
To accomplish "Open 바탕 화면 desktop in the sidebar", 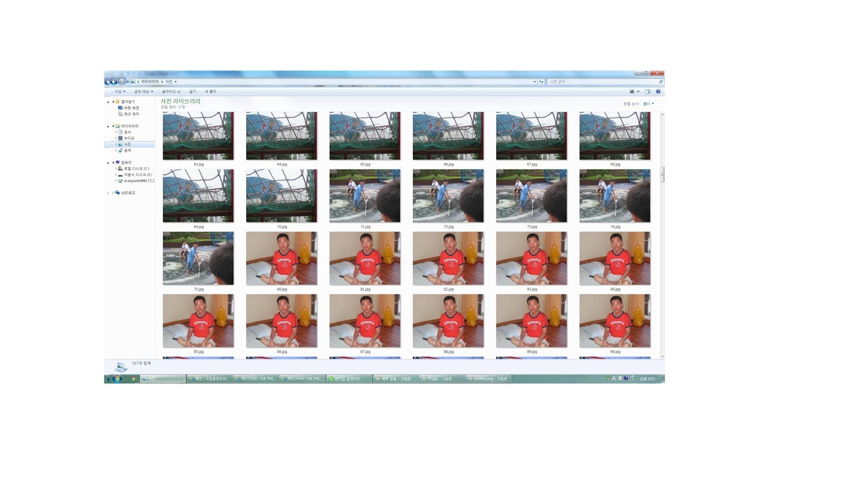I will [131, 108].
